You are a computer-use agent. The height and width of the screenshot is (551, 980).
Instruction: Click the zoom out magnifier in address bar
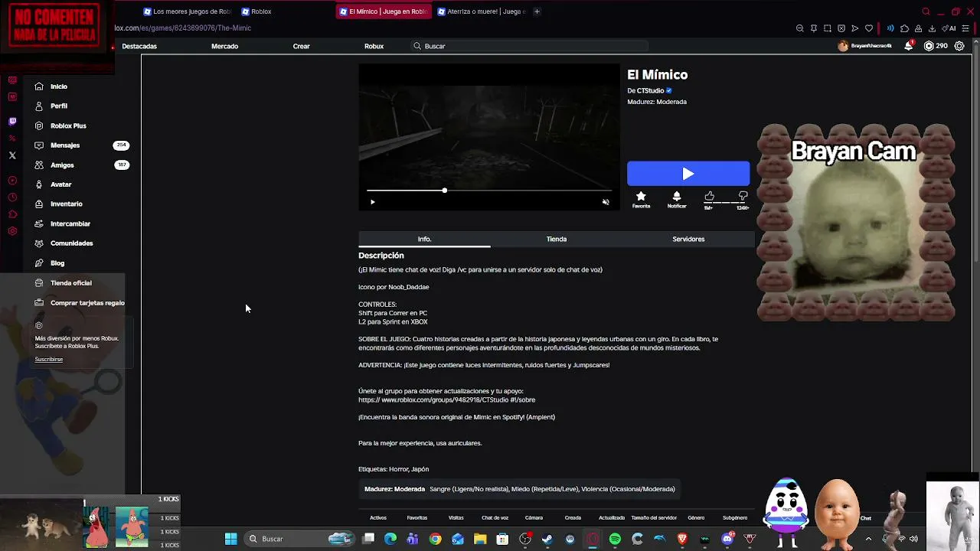pos(800,28)
